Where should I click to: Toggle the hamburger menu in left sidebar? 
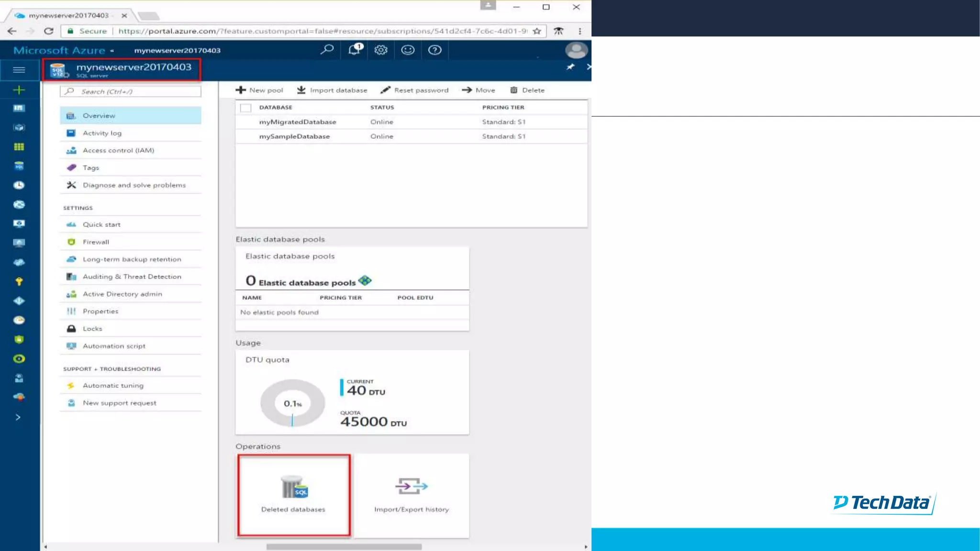19,70
